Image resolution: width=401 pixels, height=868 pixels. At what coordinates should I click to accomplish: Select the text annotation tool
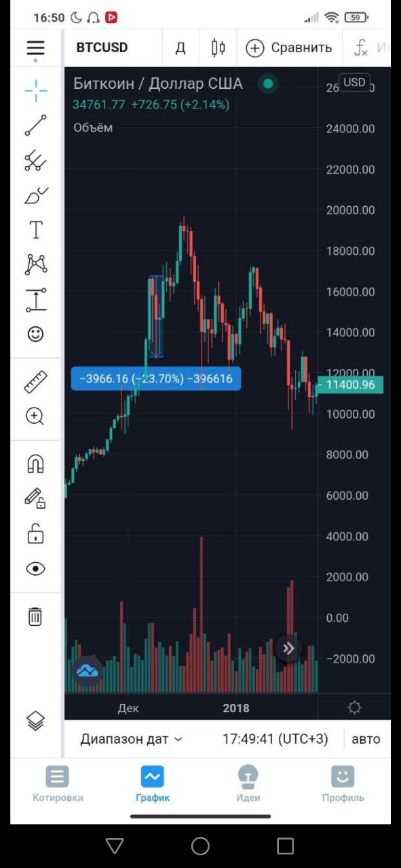(x=35, y=230)
